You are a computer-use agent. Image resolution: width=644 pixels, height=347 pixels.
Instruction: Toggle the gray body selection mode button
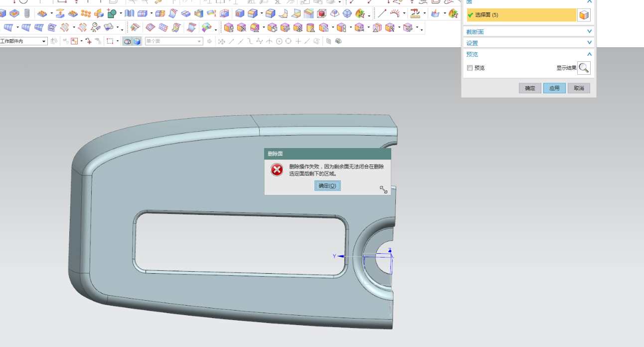click(x=127, y=41)
